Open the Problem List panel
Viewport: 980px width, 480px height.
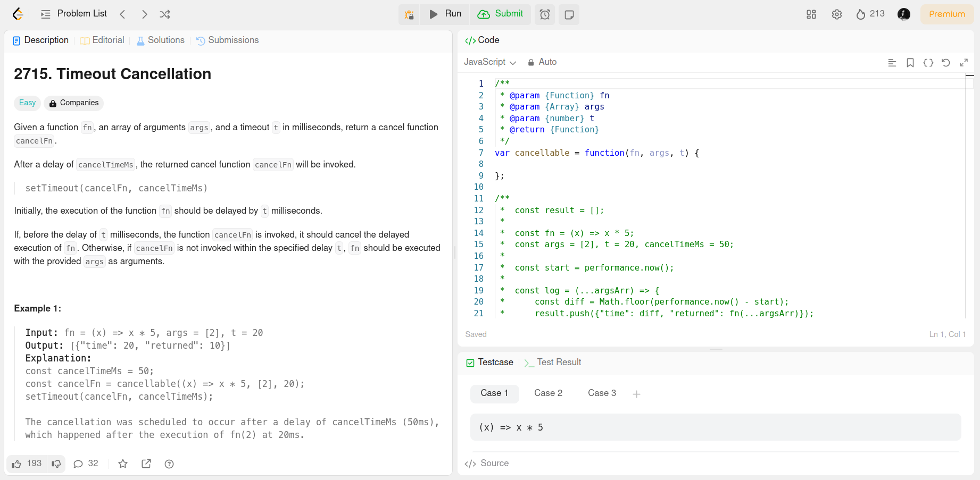74,14
